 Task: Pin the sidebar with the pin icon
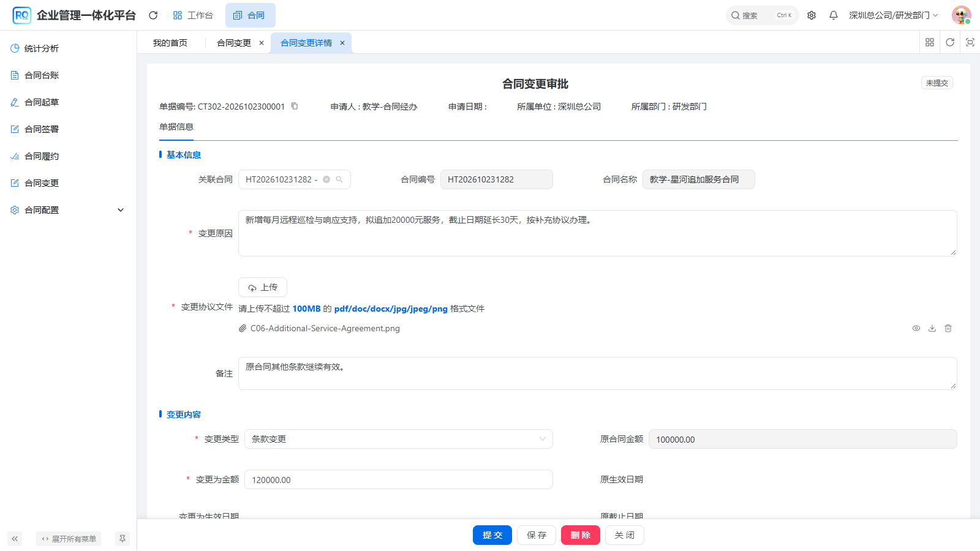pos(123,539)
